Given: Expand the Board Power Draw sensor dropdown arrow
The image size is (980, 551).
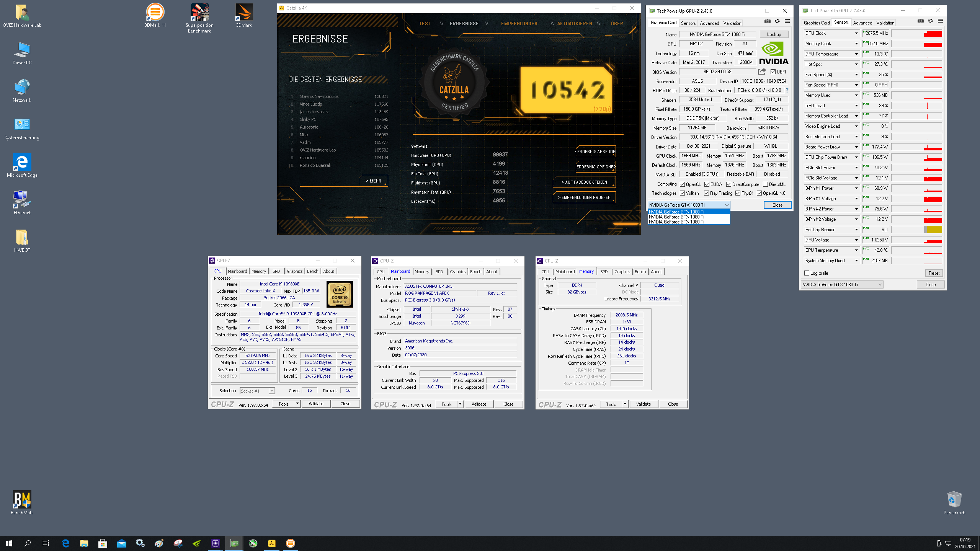Looking at the screenshot, I should tap(856, 147).
